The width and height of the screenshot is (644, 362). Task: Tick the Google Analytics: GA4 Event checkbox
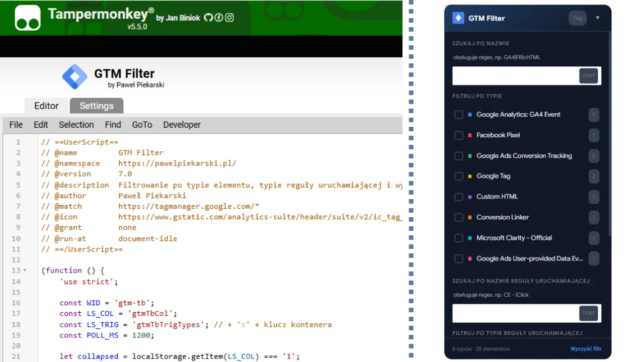tap(459, 115)
